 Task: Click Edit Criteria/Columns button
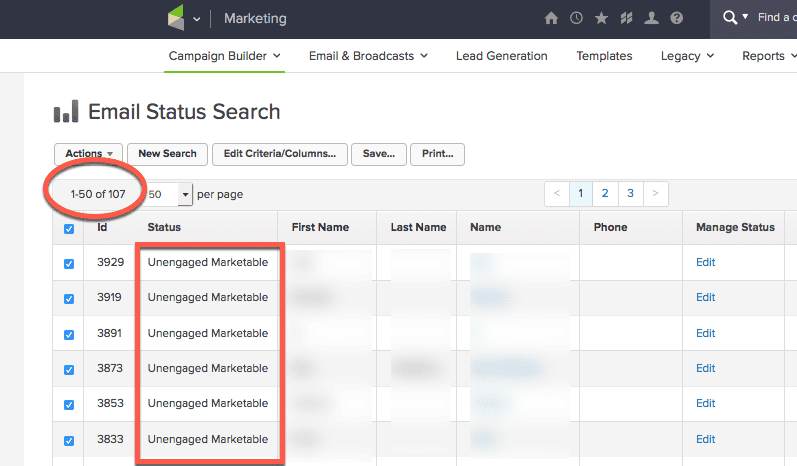(x=280, y=154)
